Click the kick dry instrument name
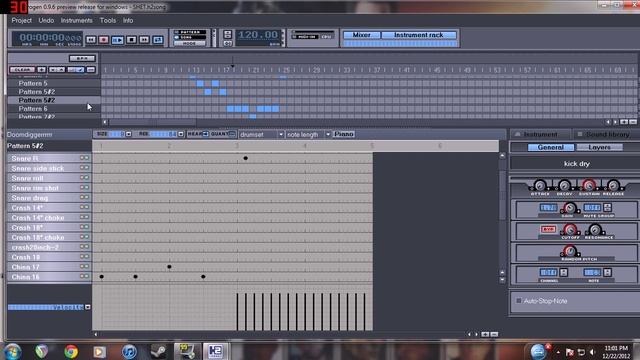 (576, 164)
